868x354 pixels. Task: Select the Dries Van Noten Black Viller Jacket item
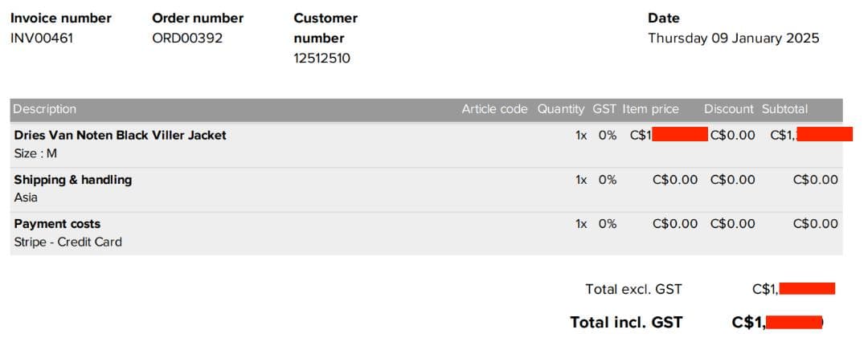tap(121, 135)
